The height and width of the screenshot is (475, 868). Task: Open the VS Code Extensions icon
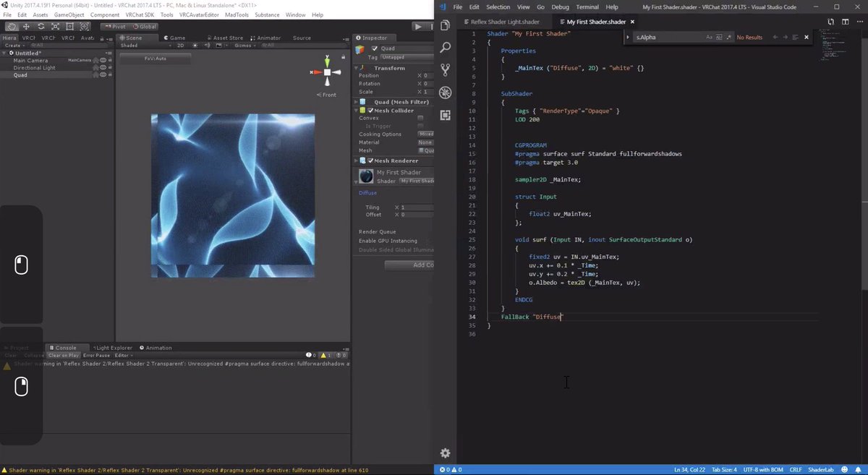[x=445, y=115]
